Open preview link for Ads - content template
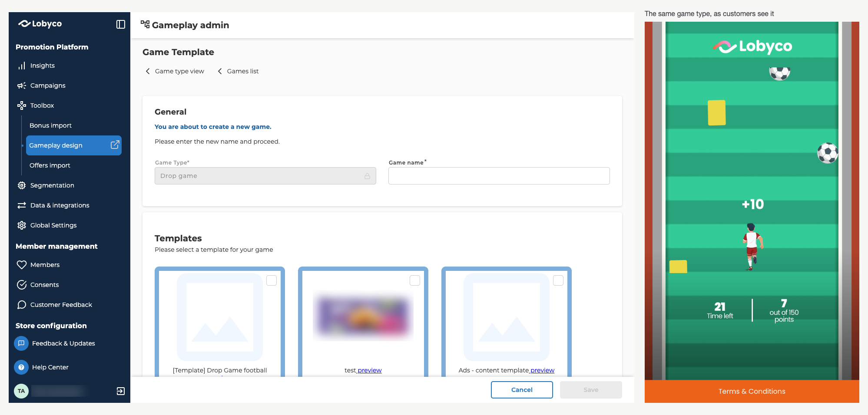 tap(542, 370)
